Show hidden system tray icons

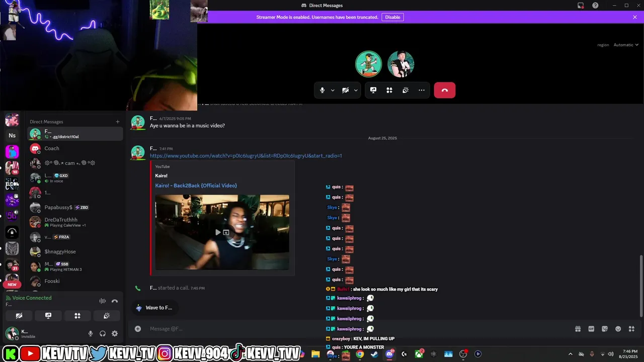[x=570, y=354]
